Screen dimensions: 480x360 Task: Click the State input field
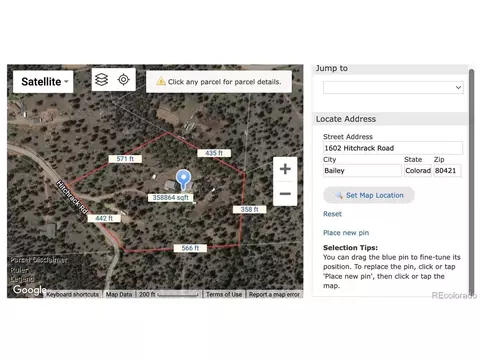[x=418, y=171]
